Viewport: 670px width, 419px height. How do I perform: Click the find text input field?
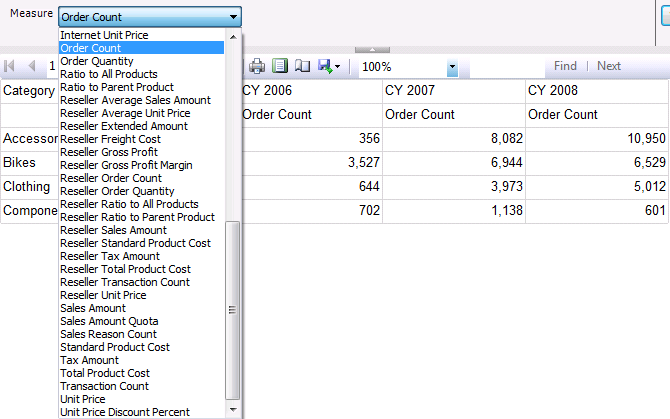pos(505,66)
